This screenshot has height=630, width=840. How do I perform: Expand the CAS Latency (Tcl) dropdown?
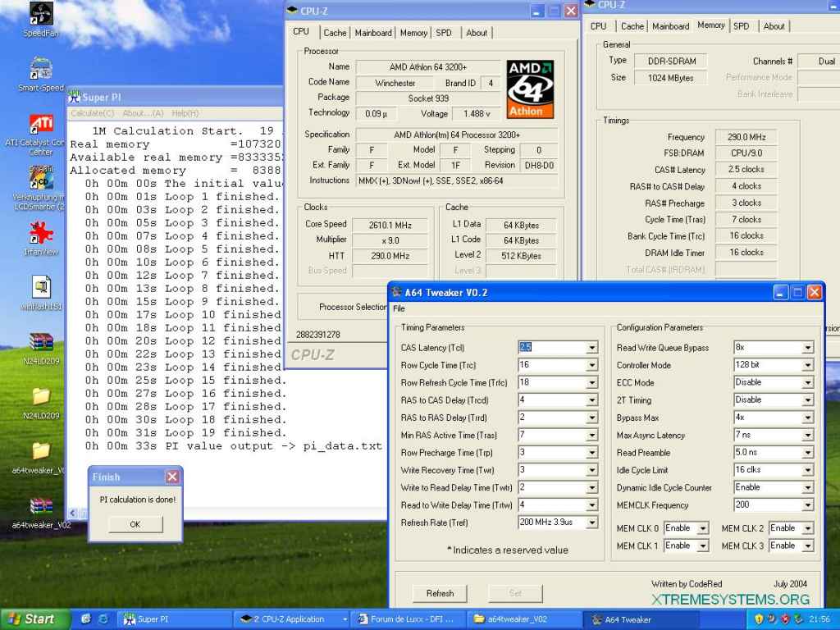pos(591,348)
